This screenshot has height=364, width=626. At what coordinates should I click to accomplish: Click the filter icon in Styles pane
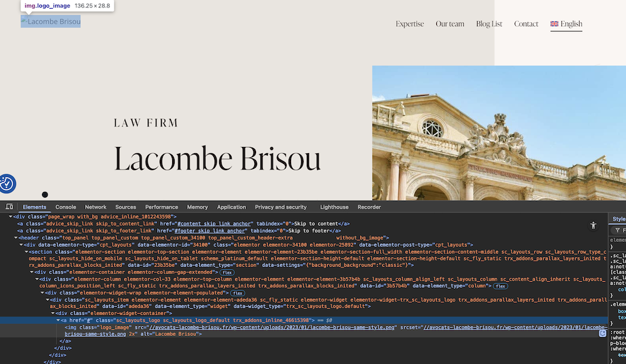(617, 231)
